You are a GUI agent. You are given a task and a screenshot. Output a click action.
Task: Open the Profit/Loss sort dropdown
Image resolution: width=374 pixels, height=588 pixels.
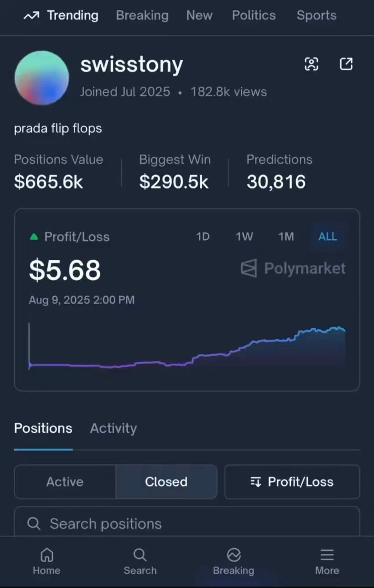pyautogui.click(x=292, y=482)
